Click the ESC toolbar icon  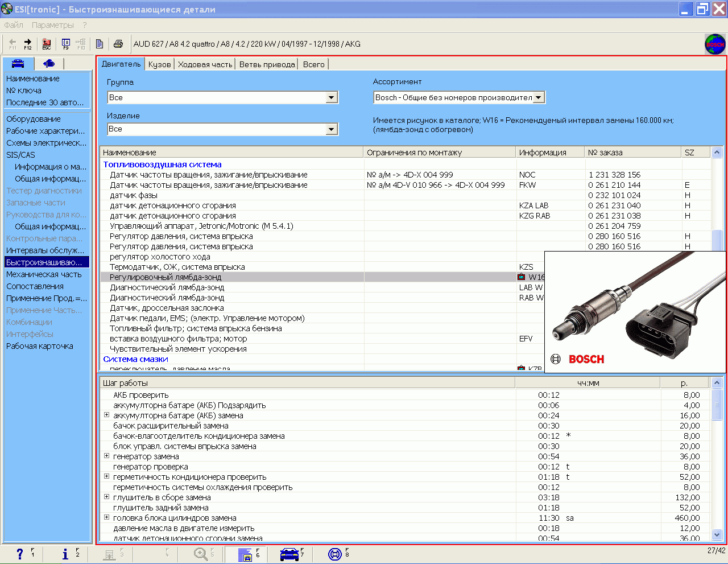tap(47, 44)
